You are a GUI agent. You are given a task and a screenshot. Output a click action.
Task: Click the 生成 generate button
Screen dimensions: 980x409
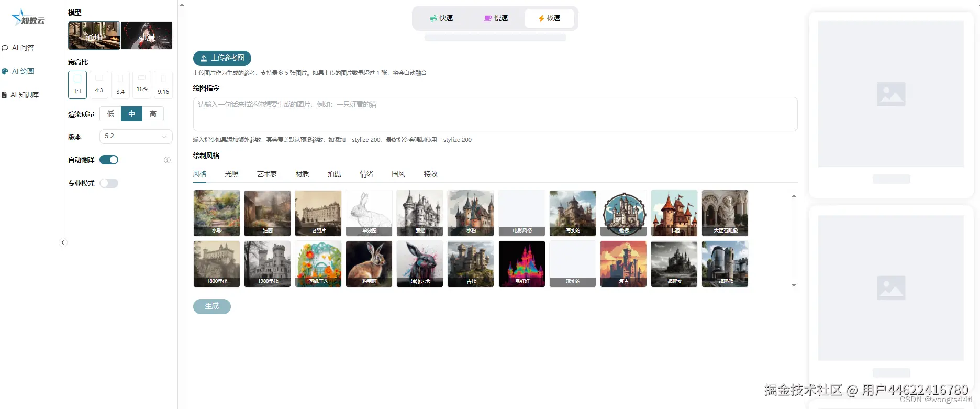click(212, 306)
